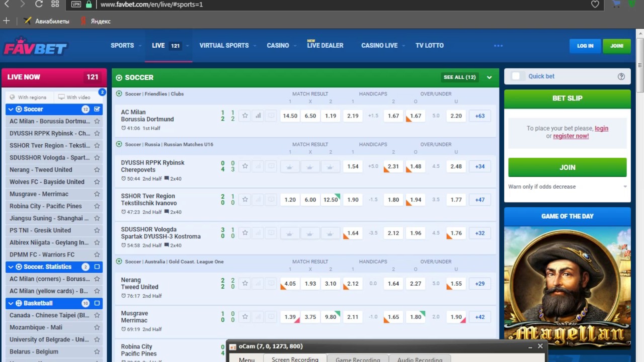
Task: Follow the register now! link
Action: [x=571, y=136]
